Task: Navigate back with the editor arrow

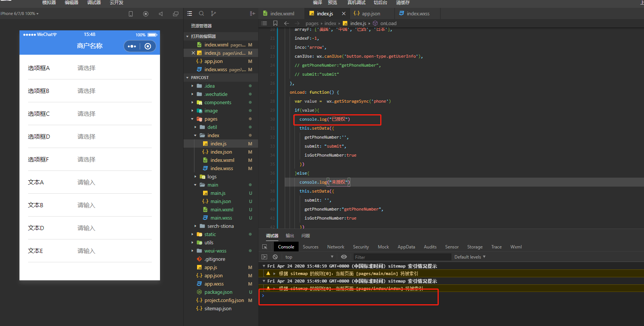Action: (x=287, y=23)
